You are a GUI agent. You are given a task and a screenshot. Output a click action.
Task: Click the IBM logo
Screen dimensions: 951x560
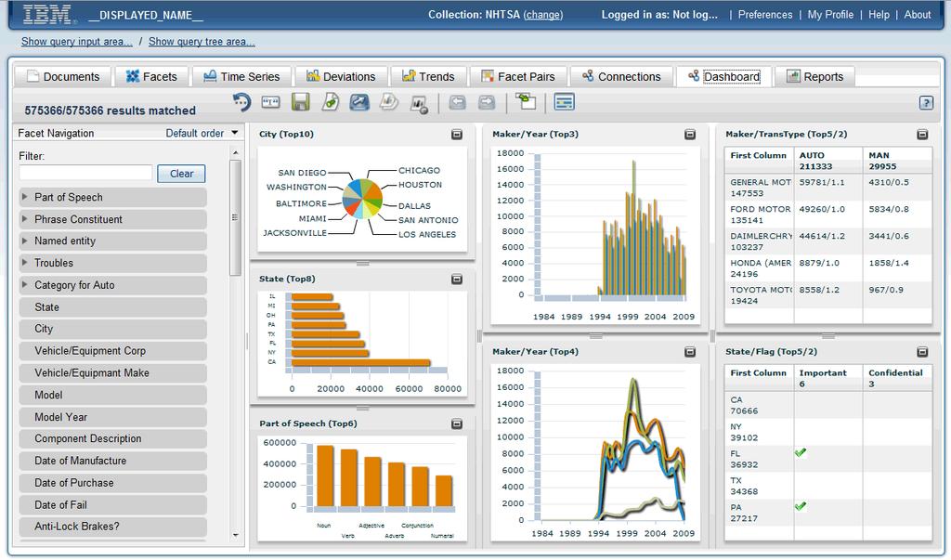(48, 15)
